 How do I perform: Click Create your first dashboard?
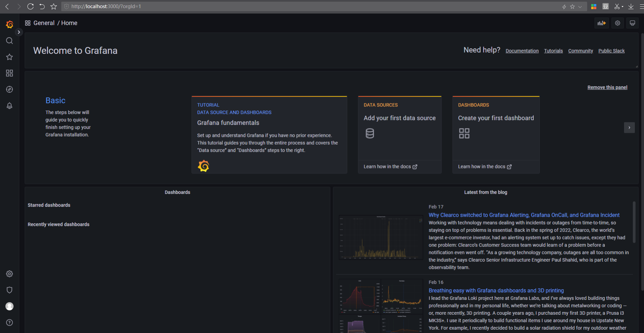[x=496, y=118]
